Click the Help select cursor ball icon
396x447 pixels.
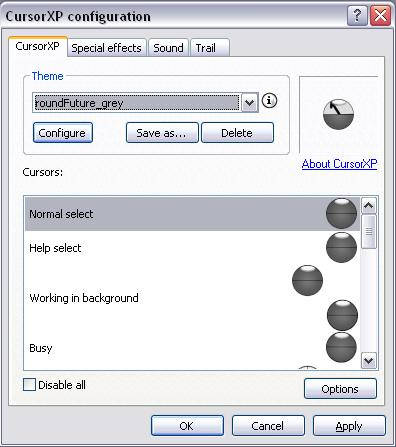(x=341, y=247)
